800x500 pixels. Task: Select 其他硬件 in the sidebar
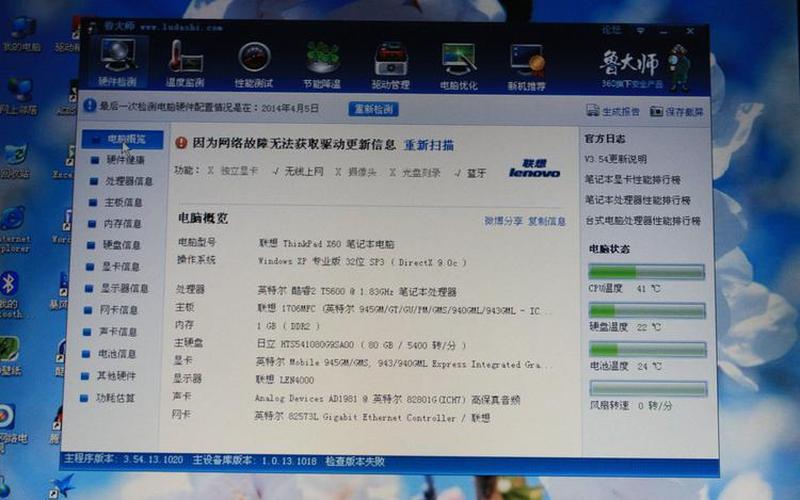(107, 376)
